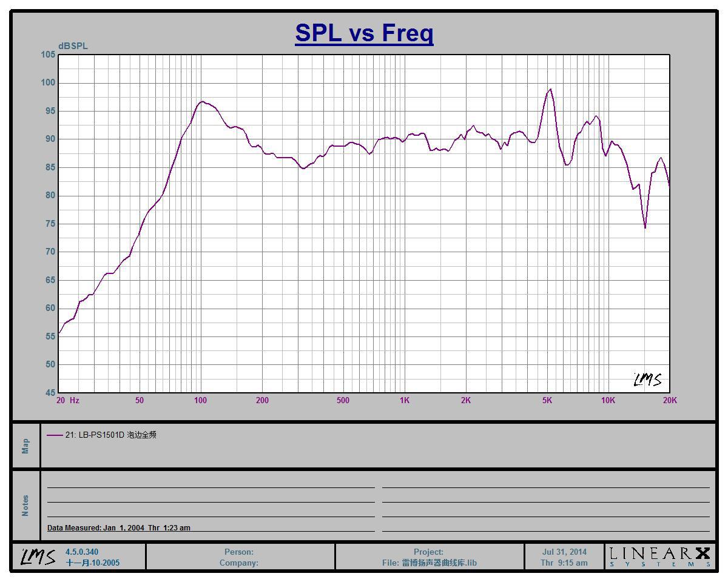Click the "100" frequency axis label
This screenshot has width=728, height=582.
click(200, 400)
